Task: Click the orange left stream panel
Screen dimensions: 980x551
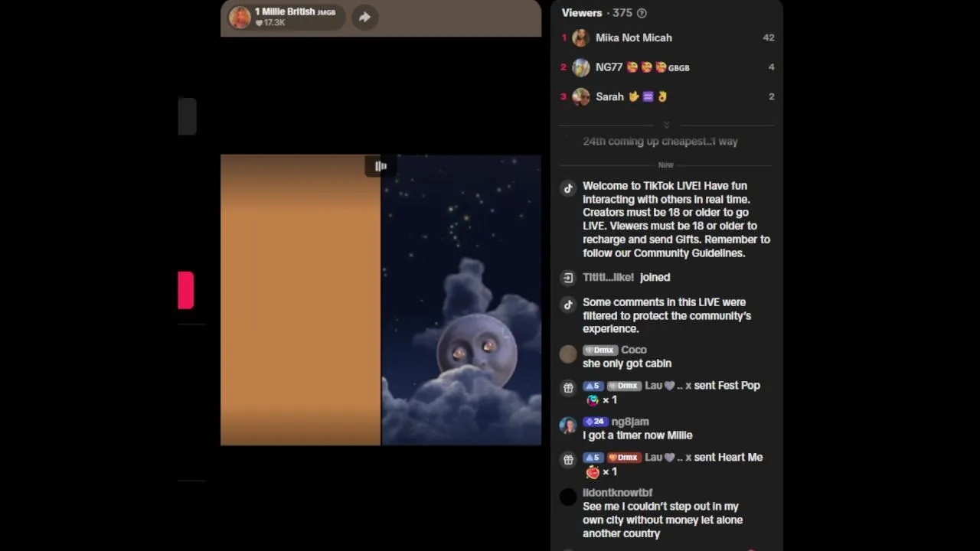Action: 300,300
